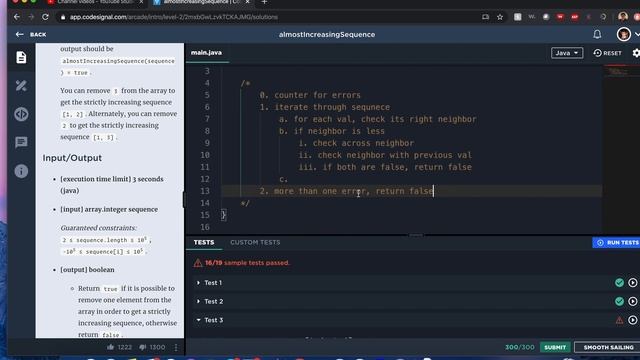The width and height of the screenshot is (640, 360).
Task: Click Test 3 failed warning icon
Action: 619,320
